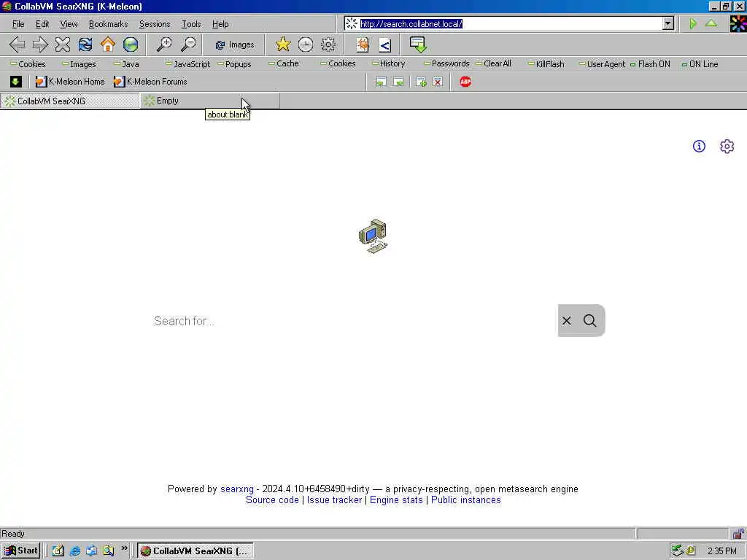
Task: Open a new tab with green plus icon
Action: coord(421,82)
